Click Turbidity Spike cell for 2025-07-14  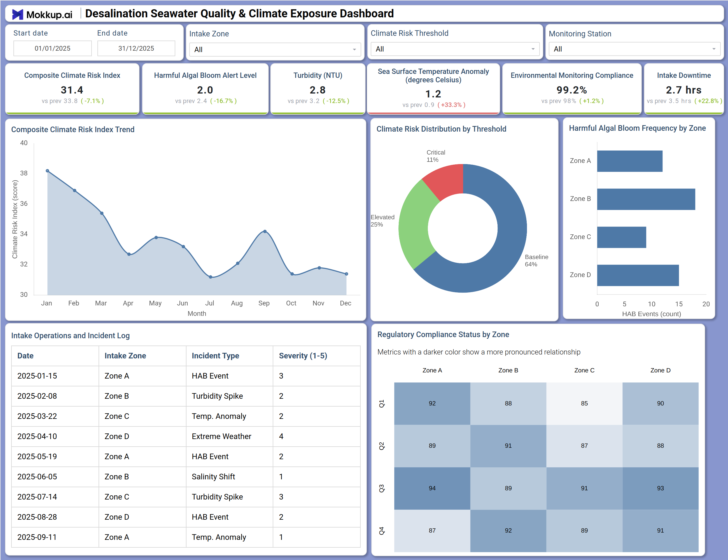(229, 497)
